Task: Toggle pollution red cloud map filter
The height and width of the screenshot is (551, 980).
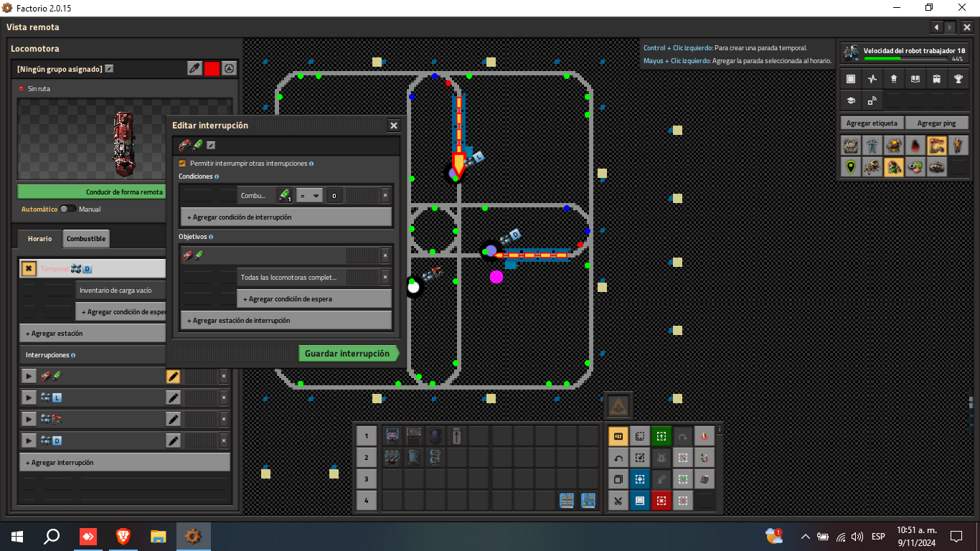Action: coord(915,146)
